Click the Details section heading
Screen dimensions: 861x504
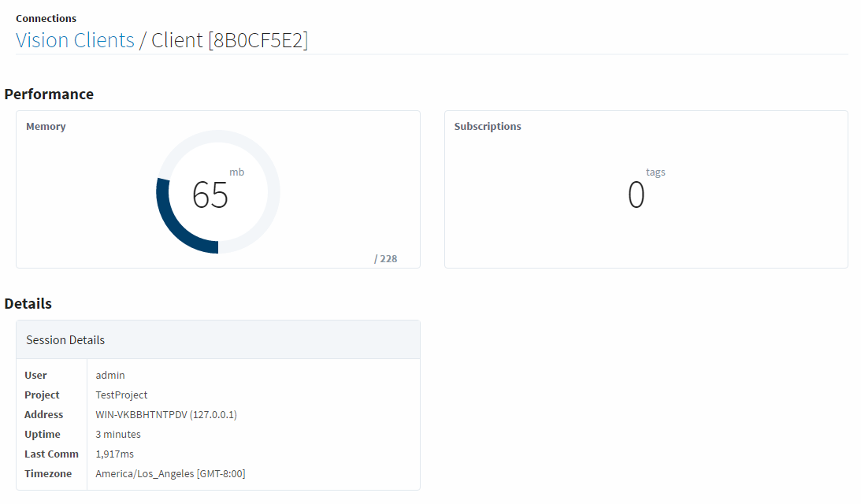pyautogui.click(x=28, y=303)
